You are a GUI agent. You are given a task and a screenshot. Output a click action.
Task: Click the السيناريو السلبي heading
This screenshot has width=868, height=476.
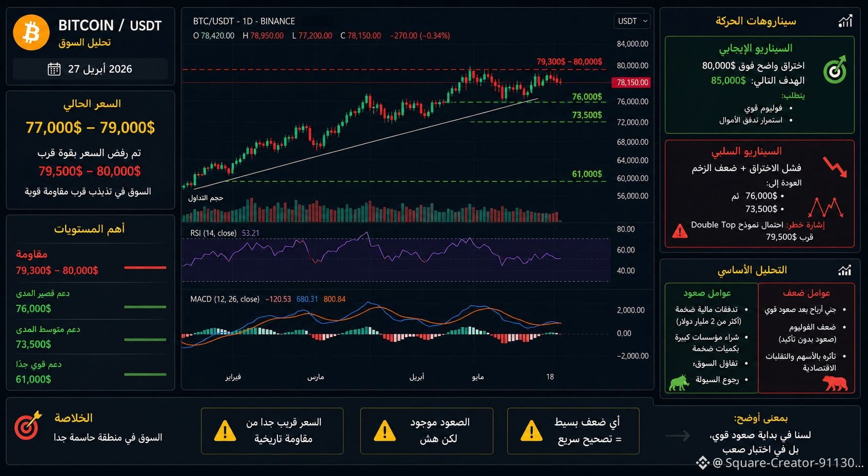[746, 152]
